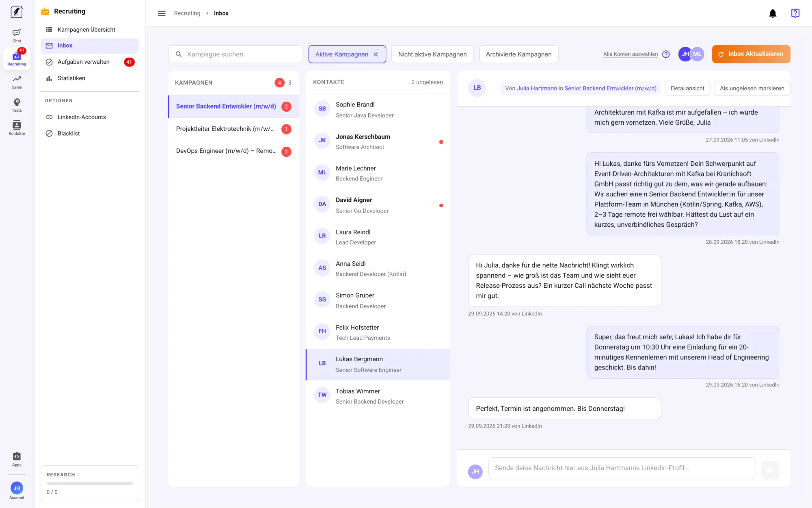This screenshot has width=812, height=508.
Task: Toggle the hamburger menu icon
Action: point(162,13)
